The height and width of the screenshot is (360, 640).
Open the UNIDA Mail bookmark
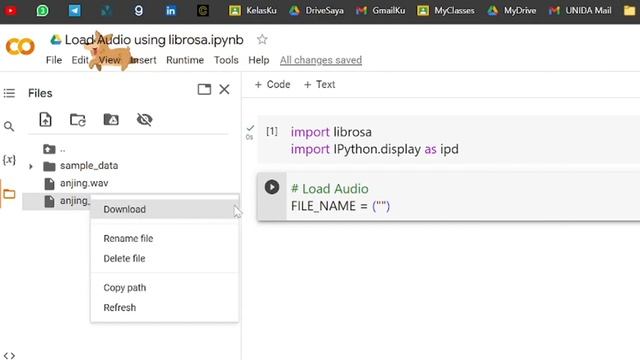pyautogui.click(x=580, y=10)
